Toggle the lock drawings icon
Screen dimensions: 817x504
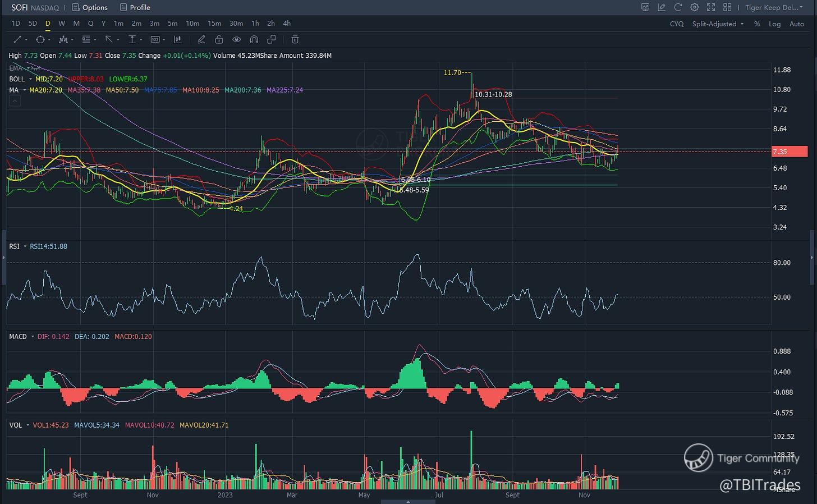tap(219, 39)
